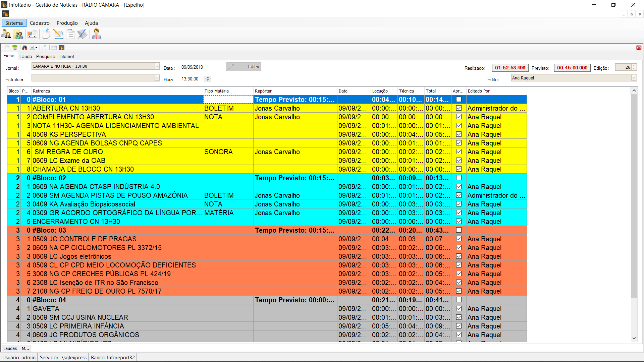Click the Data field 09/09/2019
644x362 pixels.
pyautogui.click(x=192, y=67)
